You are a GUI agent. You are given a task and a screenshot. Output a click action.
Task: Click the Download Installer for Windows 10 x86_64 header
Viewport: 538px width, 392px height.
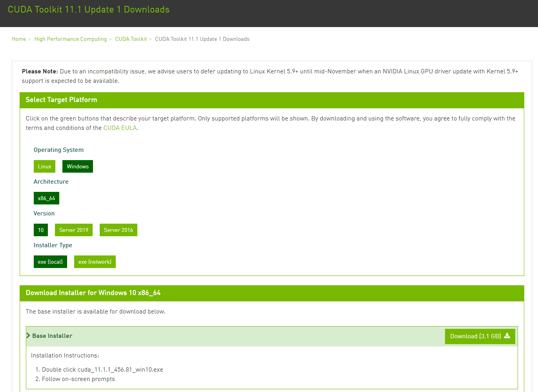point(272,293)
